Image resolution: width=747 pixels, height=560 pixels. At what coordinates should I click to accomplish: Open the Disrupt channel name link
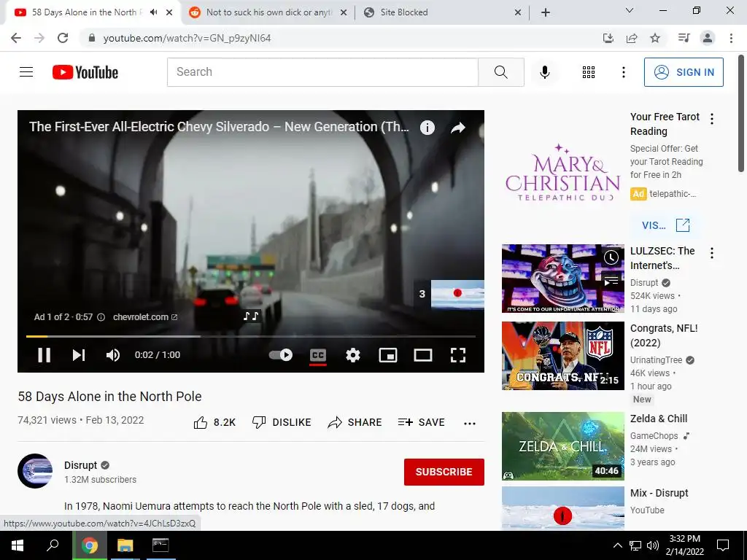point(80,465)
